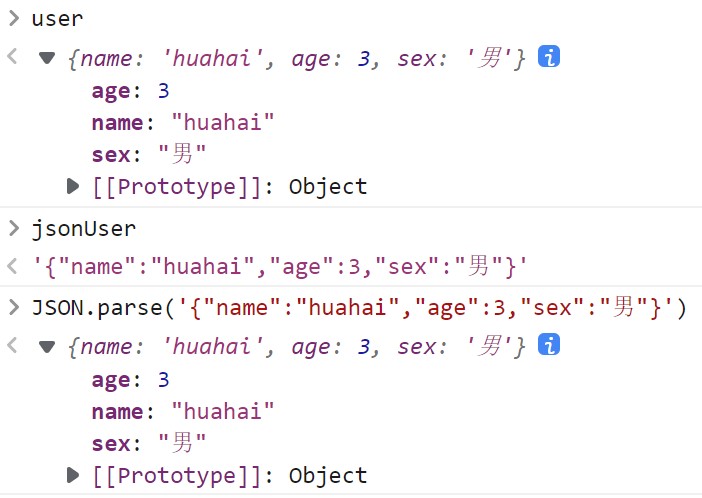
Task: Click the second 'name: "huahai"' property
Action: (x=182, y=411)
